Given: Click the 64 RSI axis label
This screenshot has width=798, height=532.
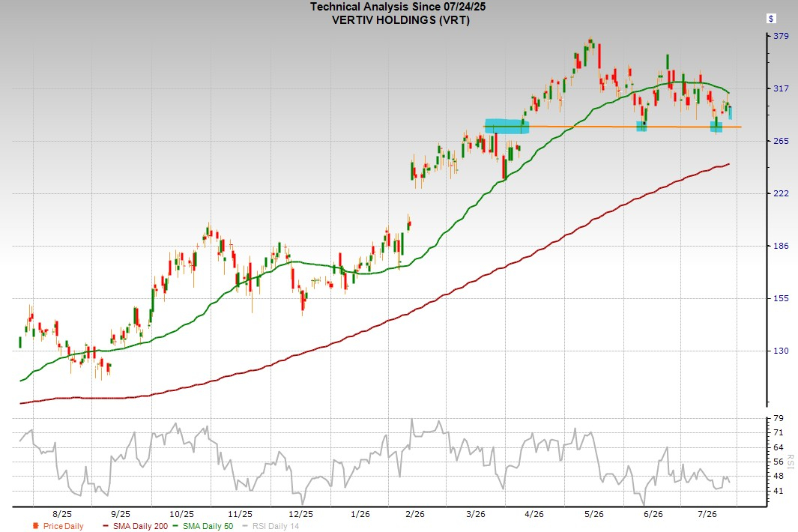Looking at the screenshot, I should [x=779, y=447].
